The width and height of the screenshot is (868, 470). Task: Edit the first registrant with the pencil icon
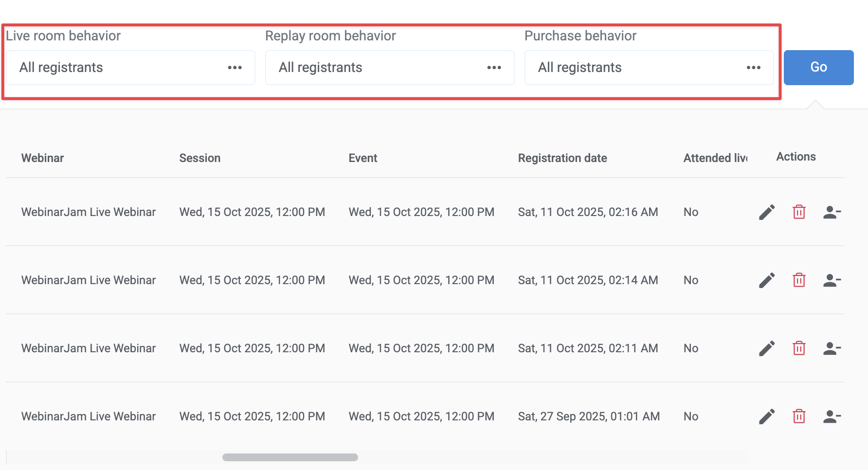point(766,212)
